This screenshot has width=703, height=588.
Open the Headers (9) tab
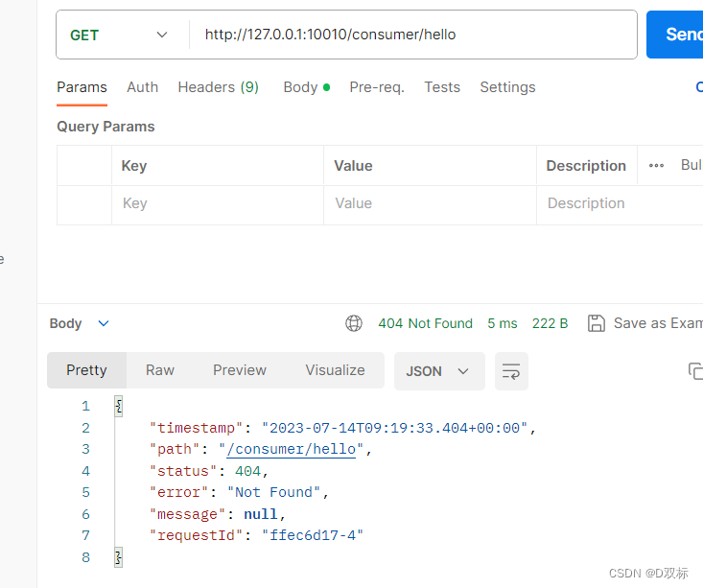click(219, 87)
